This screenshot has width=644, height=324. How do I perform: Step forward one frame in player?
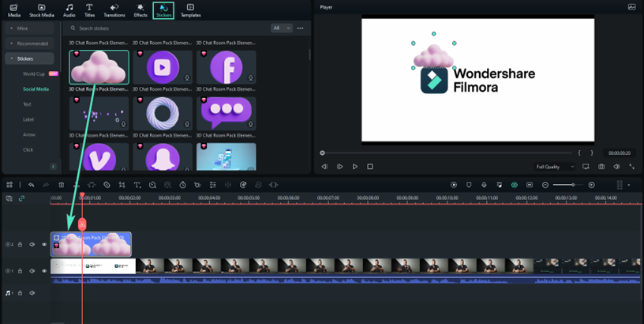point(339,167)
